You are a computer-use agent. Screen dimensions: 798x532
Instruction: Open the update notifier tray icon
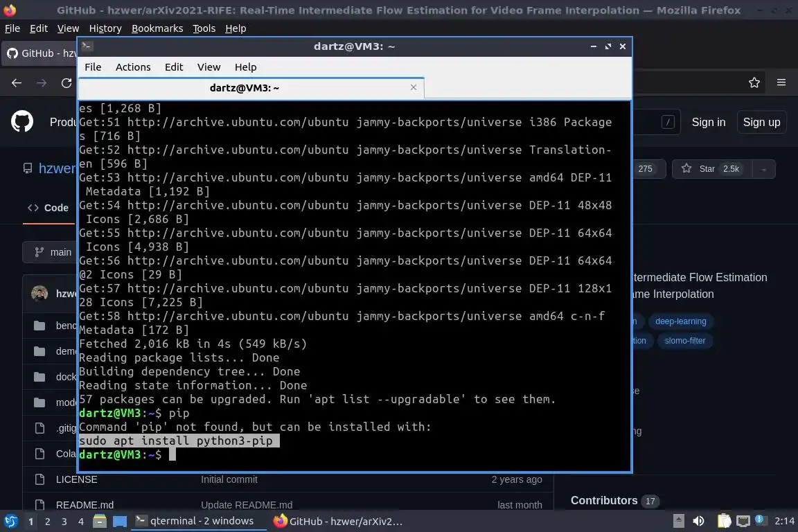click(760, 520)
